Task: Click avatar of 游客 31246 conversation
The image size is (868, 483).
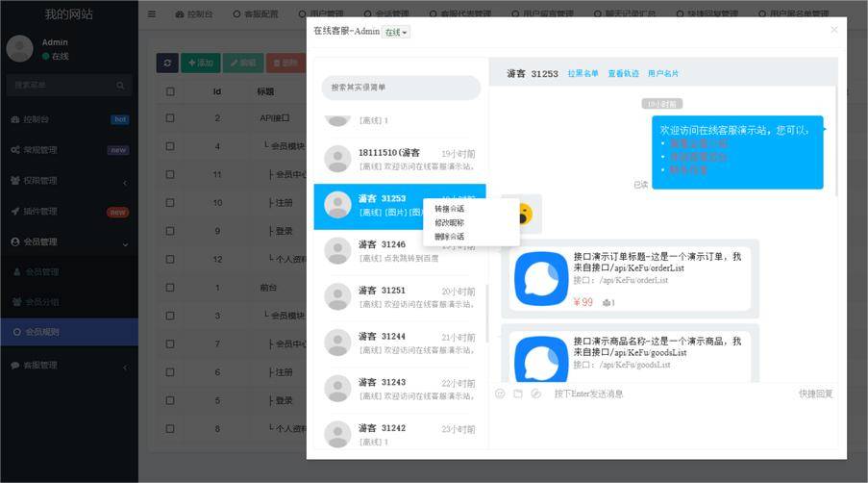Action: click(x=337, y=251)
